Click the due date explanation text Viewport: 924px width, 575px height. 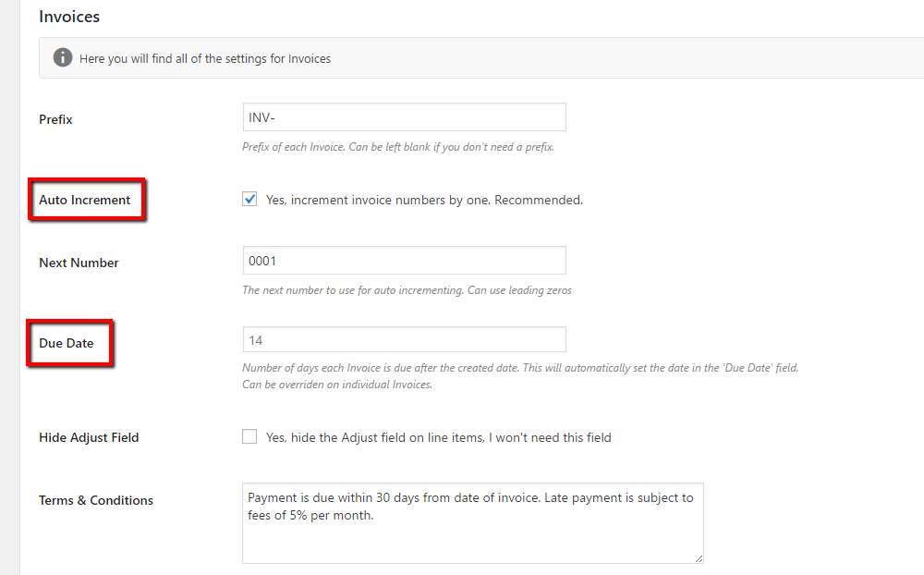(x=520, y=367)
